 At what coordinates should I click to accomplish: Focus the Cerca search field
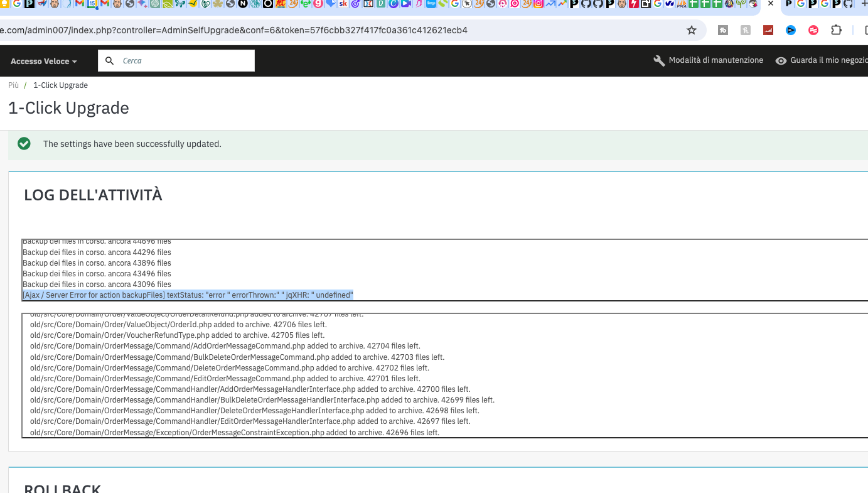[x=176, y=61]
